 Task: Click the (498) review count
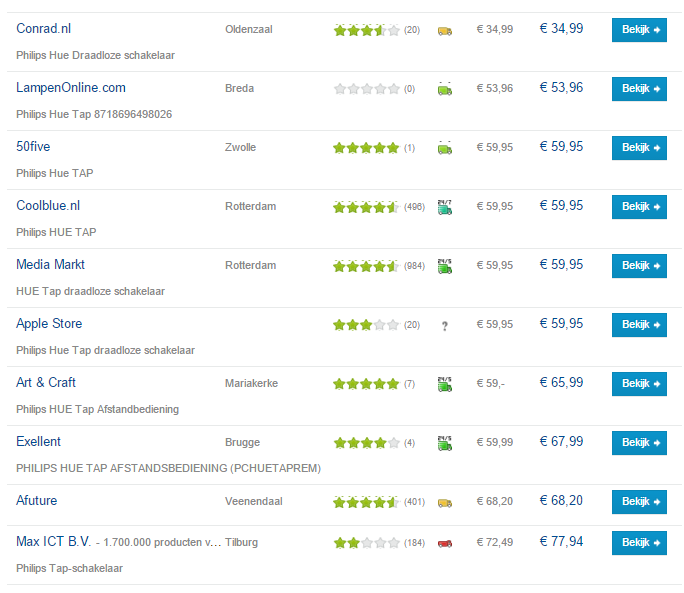(x=414, y=207)
